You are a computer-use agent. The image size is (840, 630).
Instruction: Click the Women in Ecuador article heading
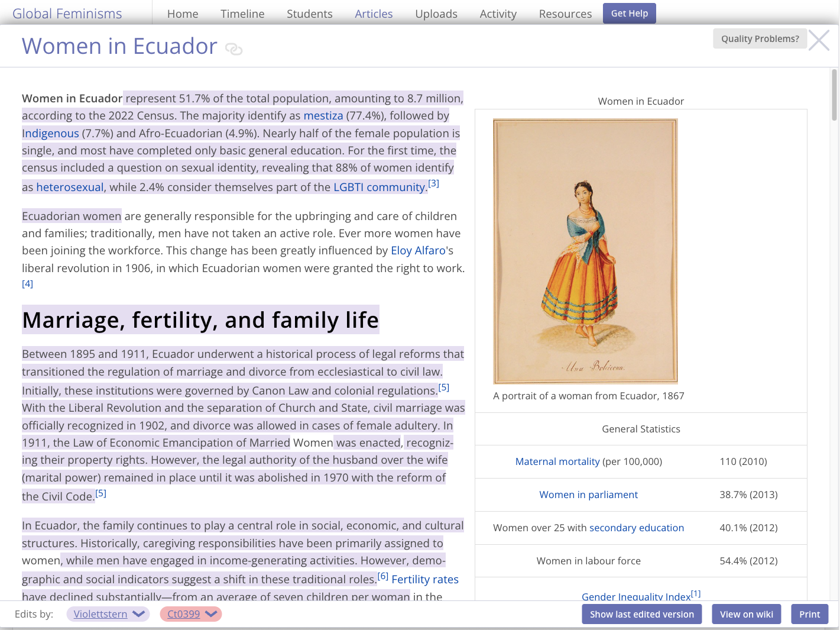point(119,46)
